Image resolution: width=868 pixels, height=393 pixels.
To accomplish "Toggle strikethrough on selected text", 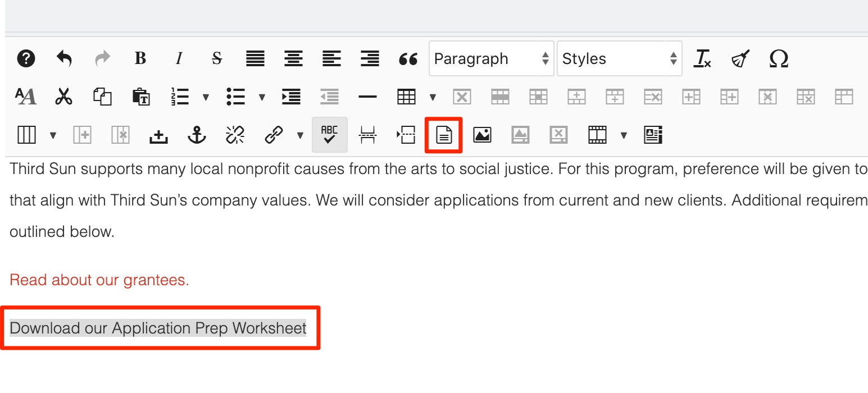I will (x=216, y=58).
